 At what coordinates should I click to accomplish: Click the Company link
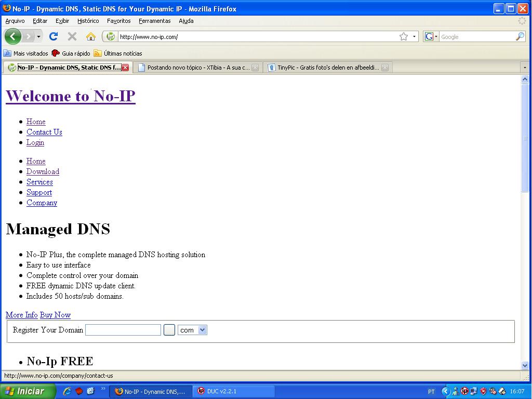(42, 203)
